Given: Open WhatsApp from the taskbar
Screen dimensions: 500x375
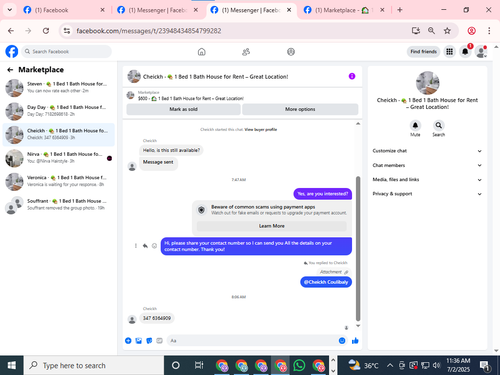Looking at the screenshot, I should pyautogui.click(x=299, y=365).
